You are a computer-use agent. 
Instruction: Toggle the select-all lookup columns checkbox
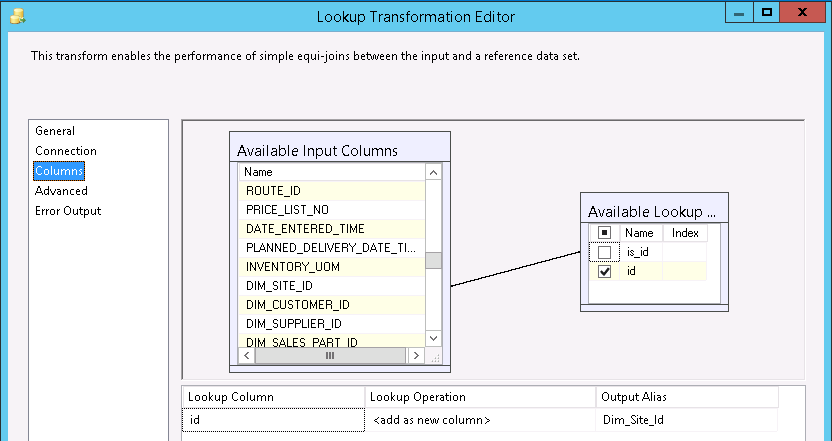(x=604, y=233)
